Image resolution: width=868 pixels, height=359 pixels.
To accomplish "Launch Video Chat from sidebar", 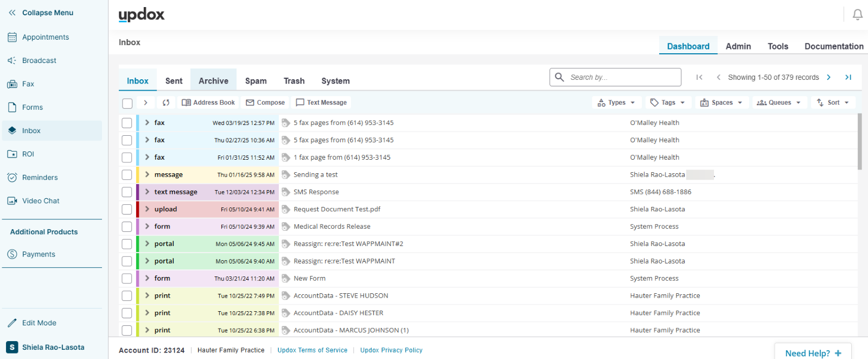I will 41,200.
